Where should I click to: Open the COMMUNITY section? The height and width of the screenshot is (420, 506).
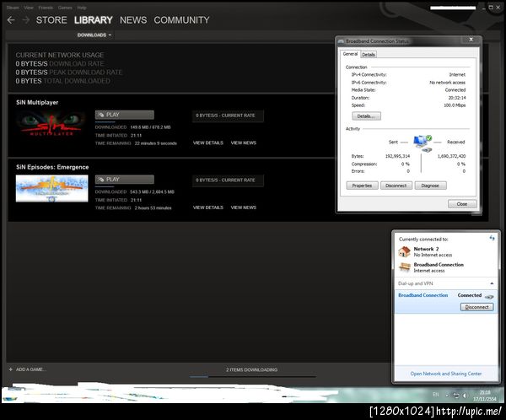point(181,20)
